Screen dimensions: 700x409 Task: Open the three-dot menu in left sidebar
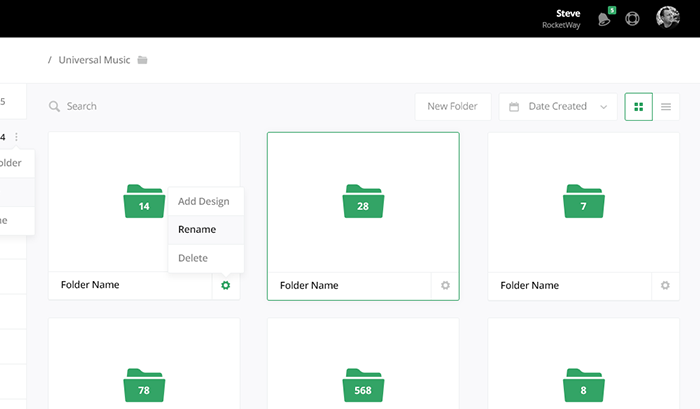click(x=17, y=137)
